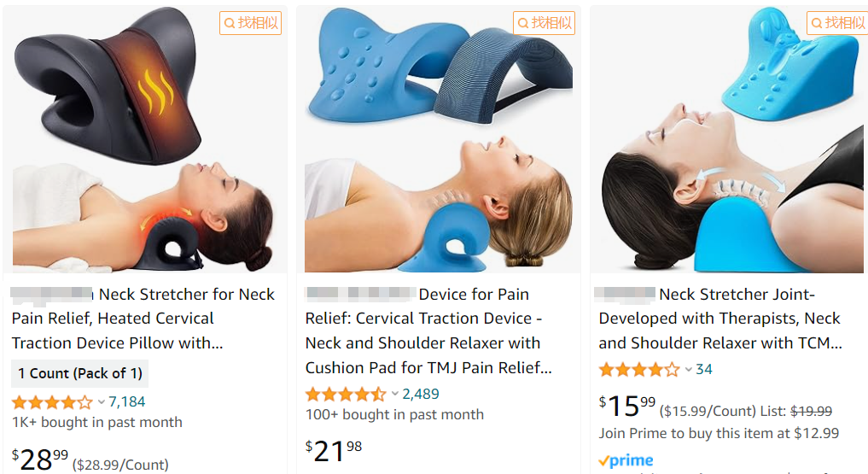Open the blue dotted traction device product image
This screenshot has width=868, height=474.
(x=439, y=139)
